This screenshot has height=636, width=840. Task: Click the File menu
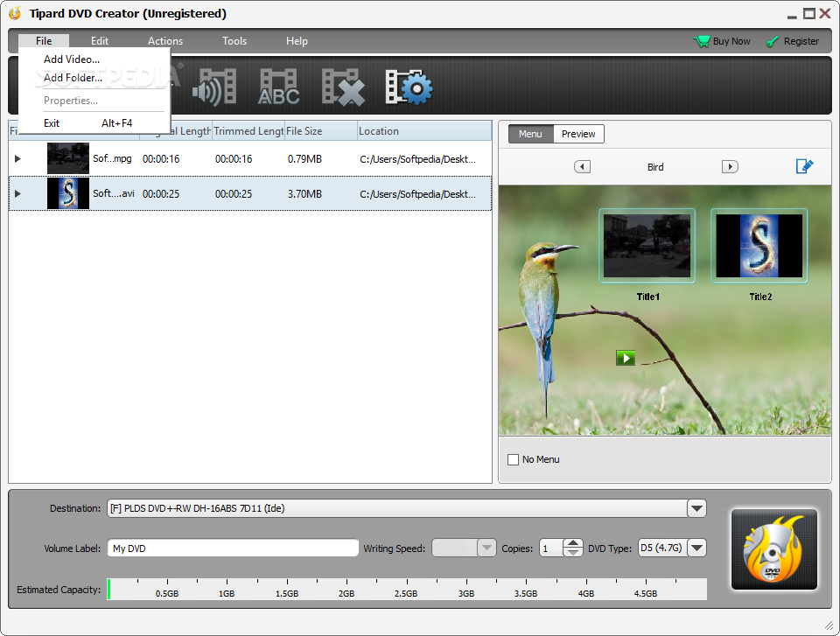44,41
